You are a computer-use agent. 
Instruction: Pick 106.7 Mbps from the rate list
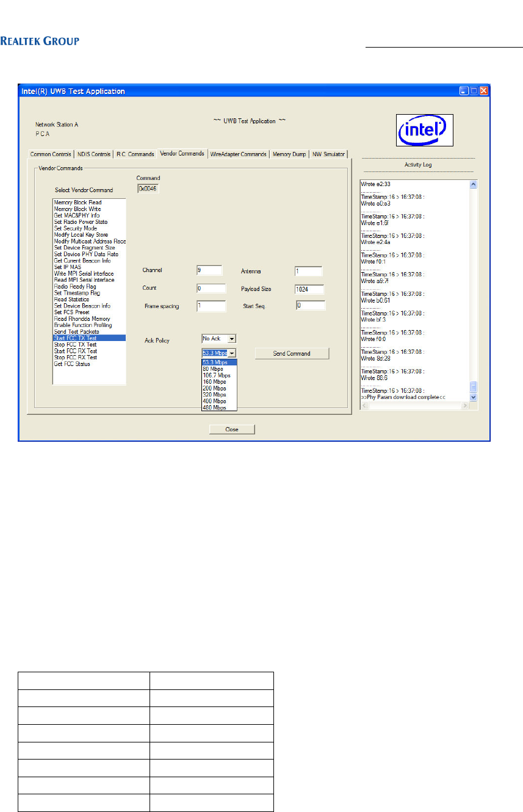tap(219, 375)
